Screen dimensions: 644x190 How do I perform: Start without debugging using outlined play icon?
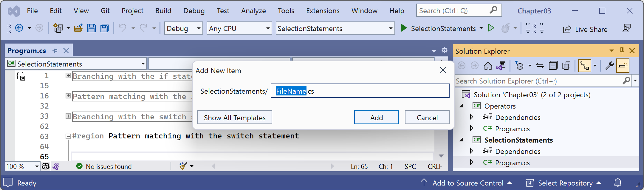[491, 28]
